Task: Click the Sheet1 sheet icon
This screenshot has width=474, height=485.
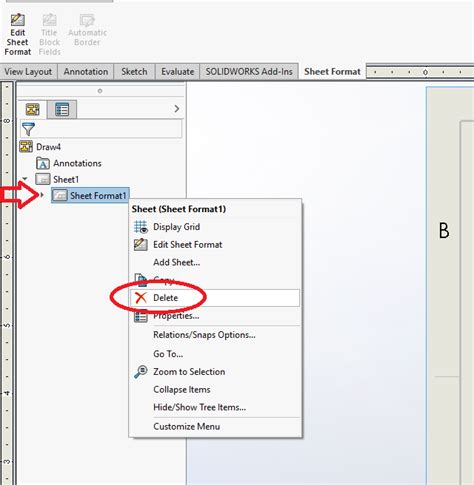Action: click(43, 179)
